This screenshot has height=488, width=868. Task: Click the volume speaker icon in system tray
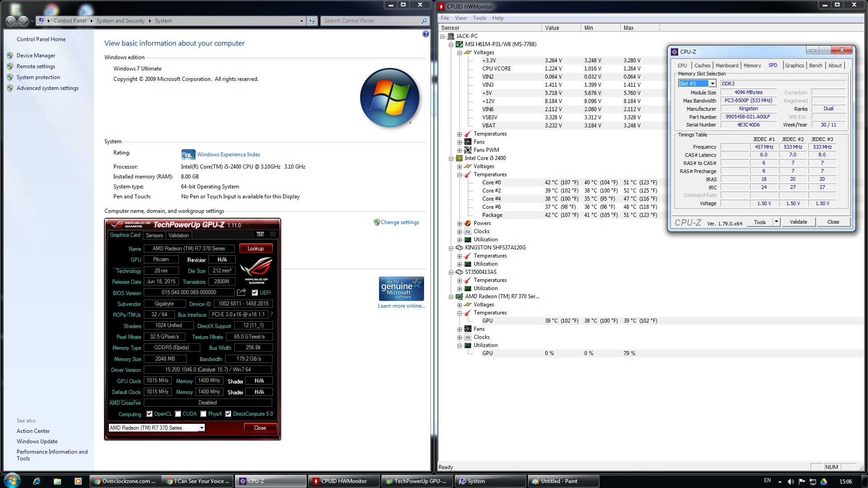point(790,481)
